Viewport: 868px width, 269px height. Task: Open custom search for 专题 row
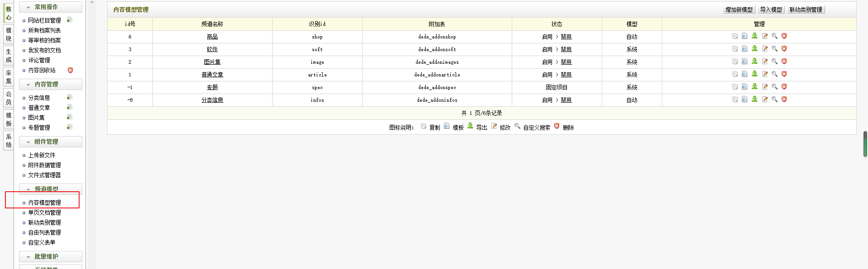(x=774, y=87)
